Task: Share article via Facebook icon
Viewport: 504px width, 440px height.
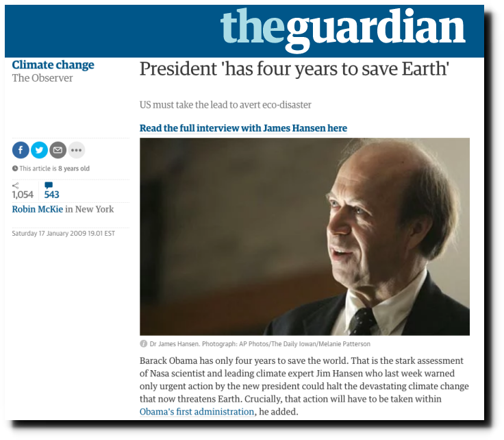Action: [21, 150]
